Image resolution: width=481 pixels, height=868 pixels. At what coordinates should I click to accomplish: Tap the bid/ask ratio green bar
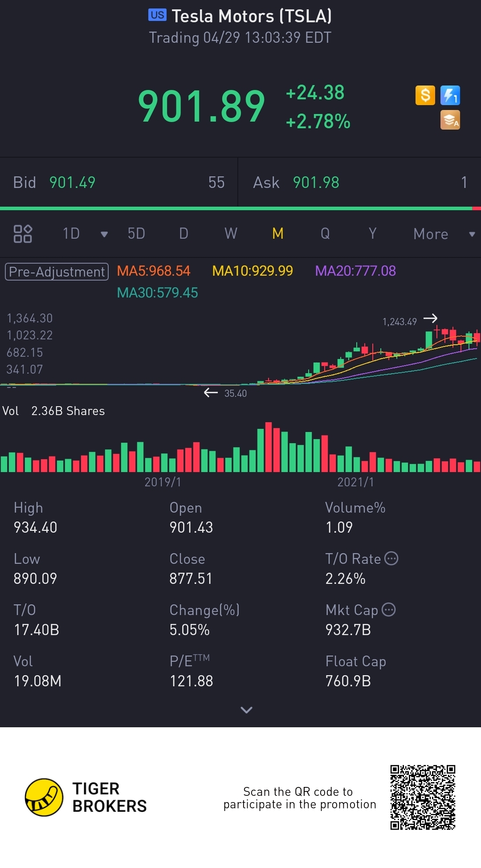tap(236, 208)
